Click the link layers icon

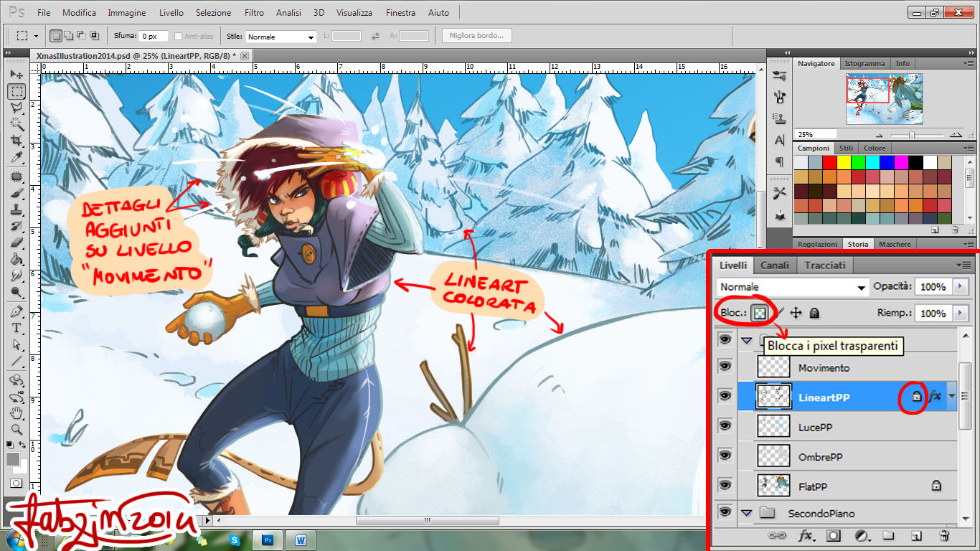tap(777, 535)
